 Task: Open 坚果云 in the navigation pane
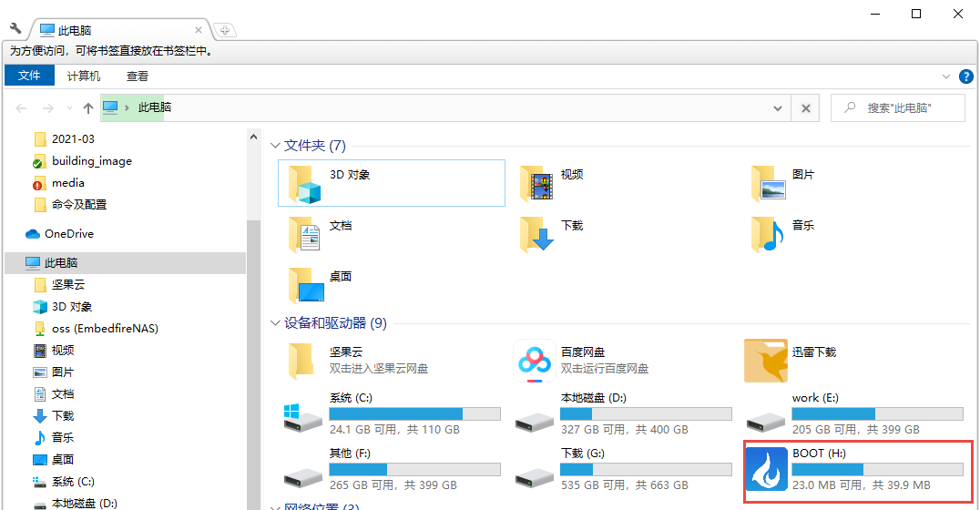point(67,285)
